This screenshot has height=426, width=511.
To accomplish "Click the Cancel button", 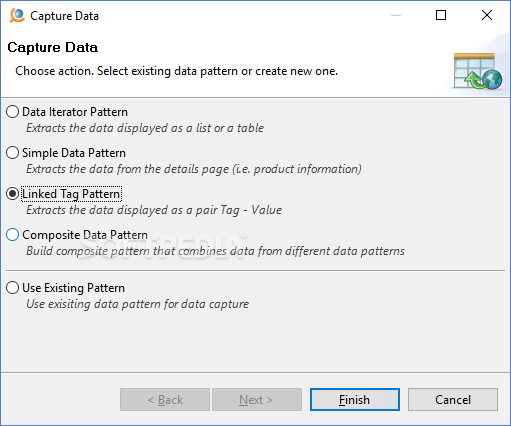I will [x=453, y=399].
